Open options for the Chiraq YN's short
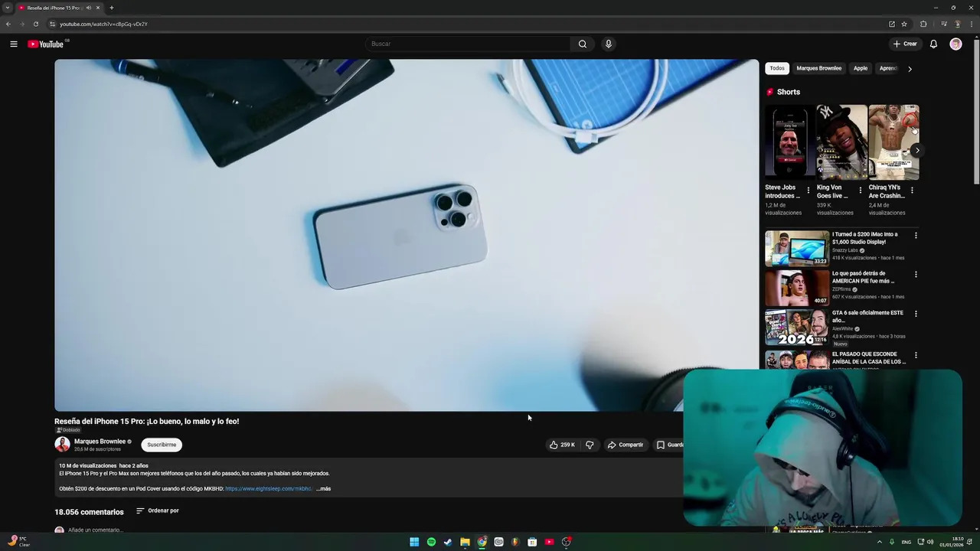Screen dimensions: 980x551 coord(911,190)
